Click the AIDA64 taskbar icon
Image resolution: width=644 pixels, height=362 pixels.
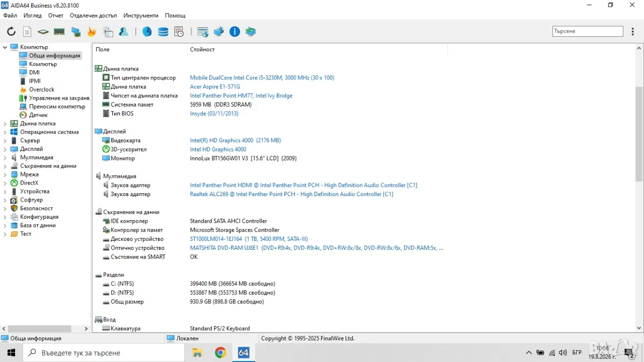coord(244,352)
